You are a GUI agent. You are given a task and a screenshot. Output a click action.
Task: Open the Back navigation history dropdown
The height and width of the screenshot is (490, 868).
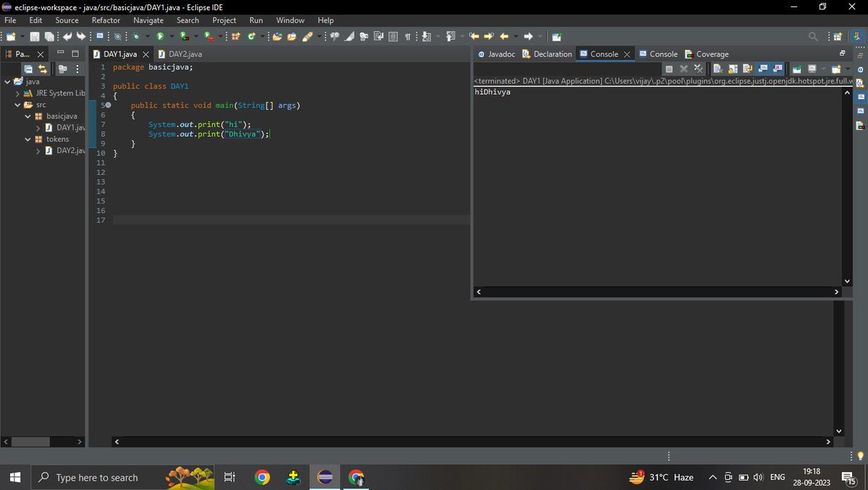pos(516,36)
